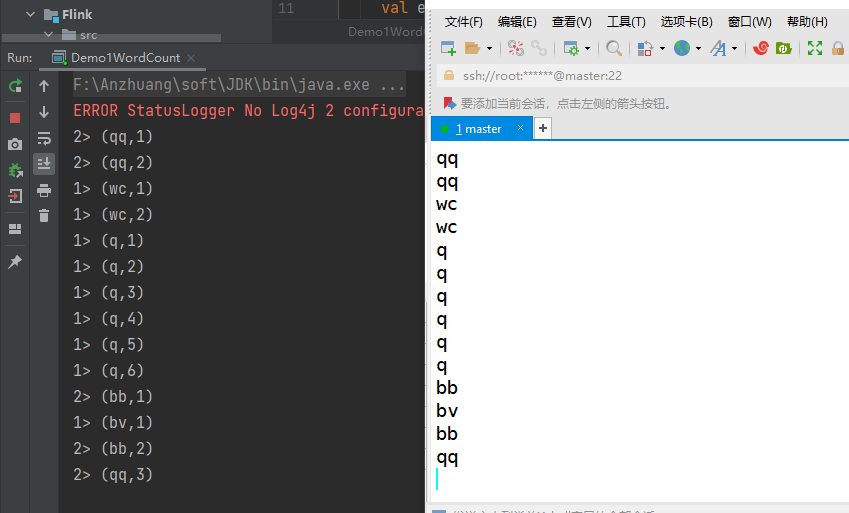Add a new tab with the plus button
849x513 pixels.
click(x=543, y=128)
